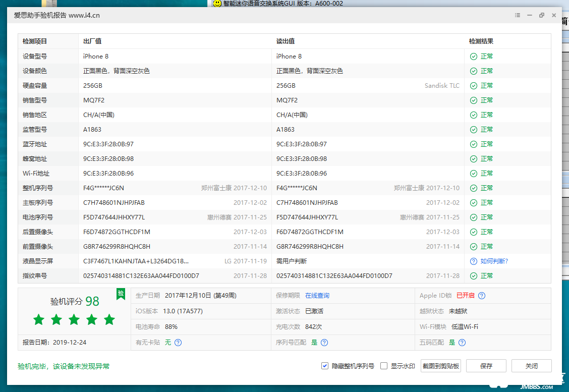Click the check icon in 设备型号 row

point(474,57)
